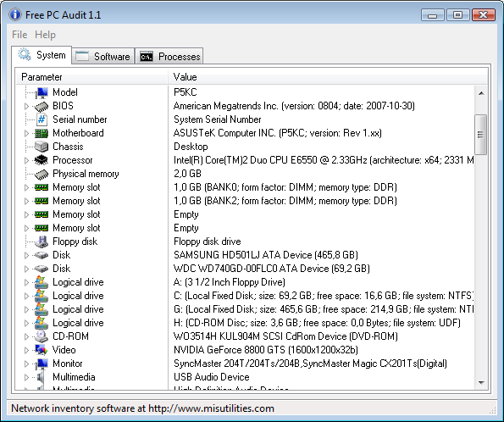Click the scrollbar down arrow
The image size is (504, 422).
click(481, 382)
